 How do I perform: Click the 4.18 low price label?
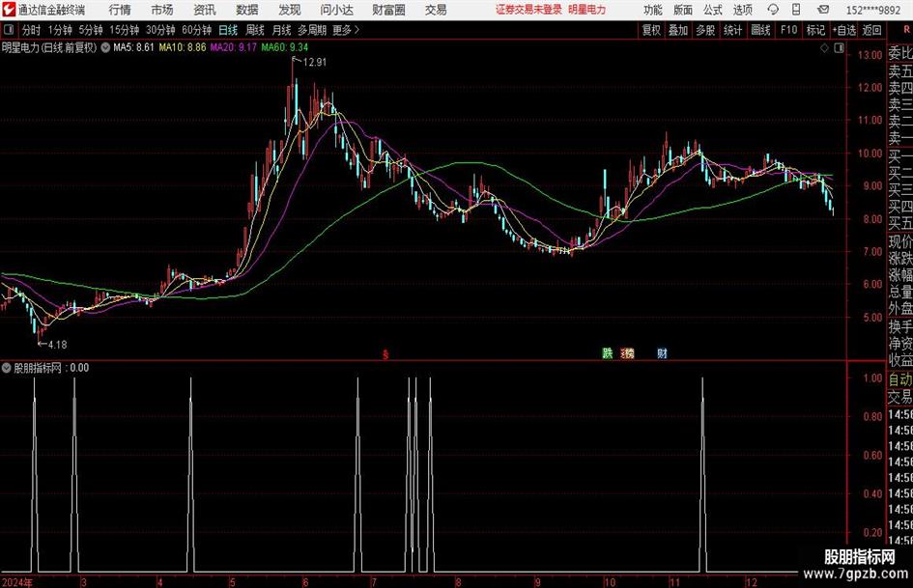click(x=58, y=345)
